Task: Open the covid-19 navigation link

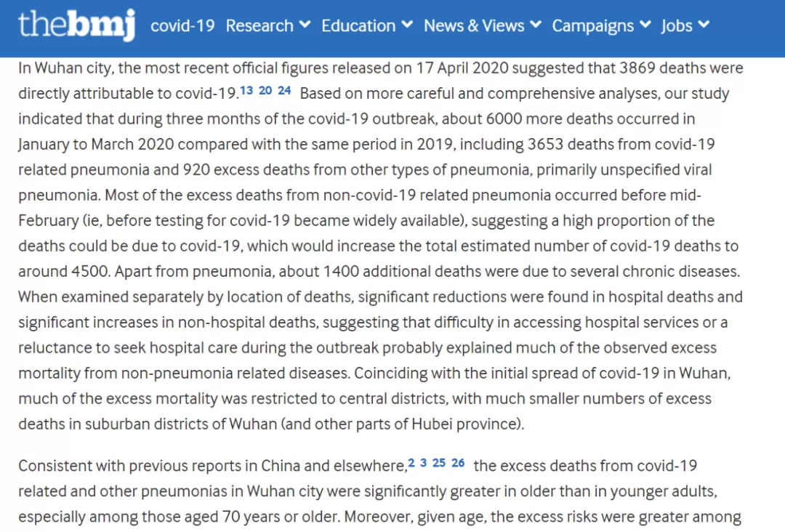Action: click(182, 25)
